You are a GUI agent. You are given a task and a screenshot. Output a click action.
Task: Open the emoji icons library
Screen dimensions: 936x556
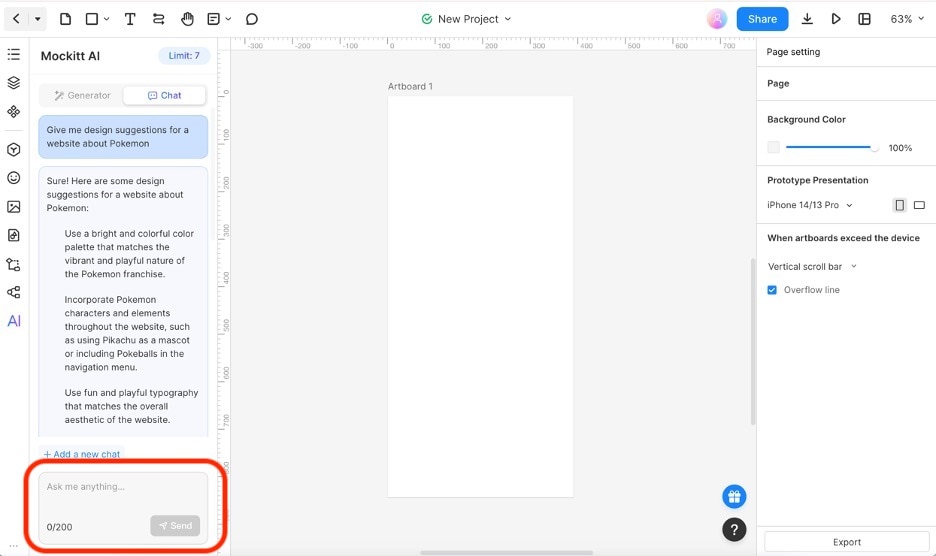14,178
